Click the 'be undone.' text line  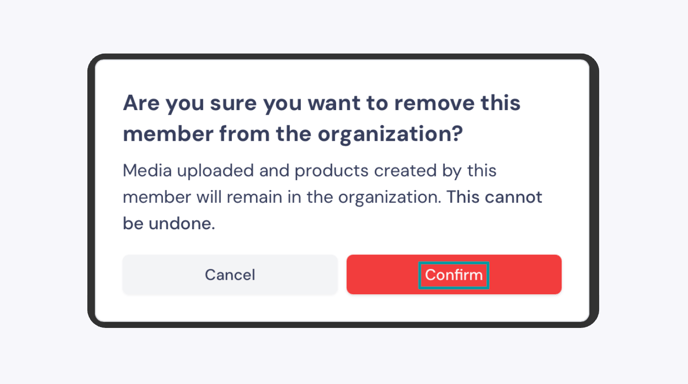pos(169,223)
